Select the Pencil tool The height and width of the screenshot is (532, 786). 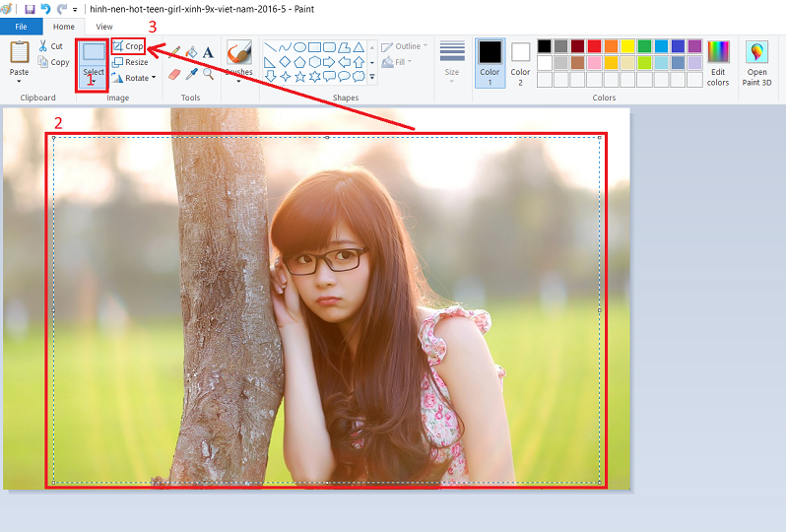174,52
